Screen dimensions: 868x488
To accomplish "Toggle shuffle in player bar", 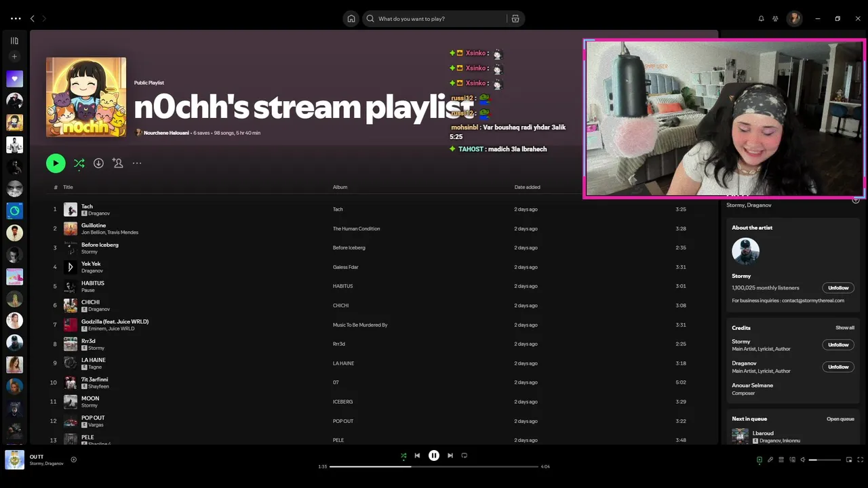I will (x=403, y=456).
